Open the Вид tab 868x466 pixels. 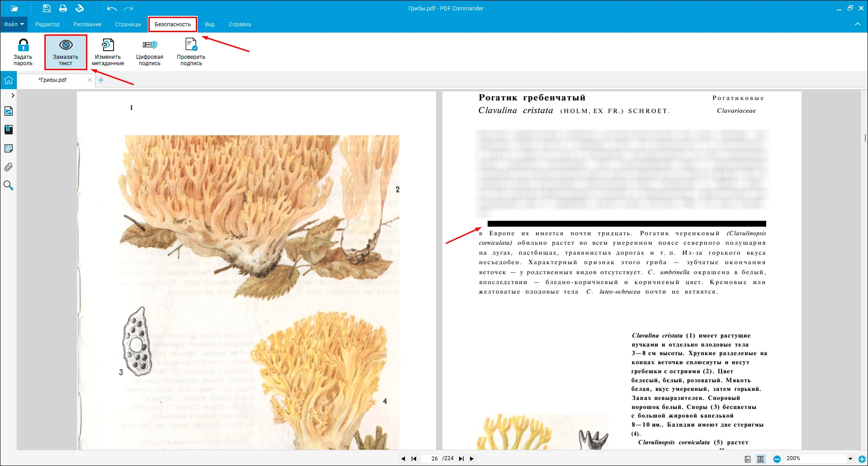[209, 24]
